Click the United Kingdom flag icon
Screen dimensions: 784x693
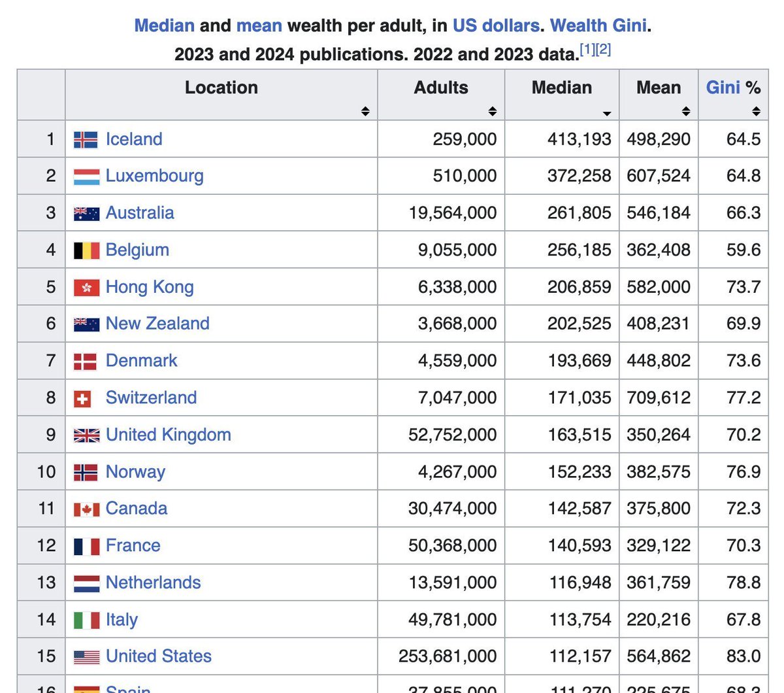point(86,435)
